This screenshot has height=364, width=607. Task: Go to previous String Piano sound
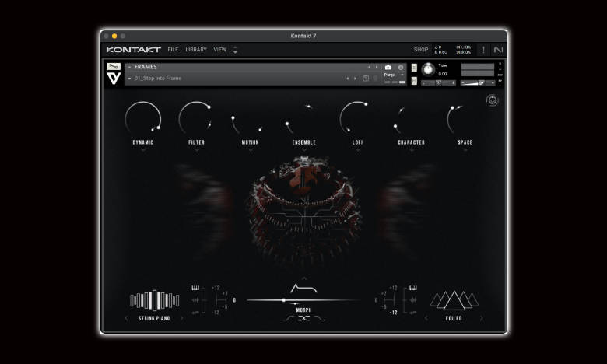(x=127, y=318)
